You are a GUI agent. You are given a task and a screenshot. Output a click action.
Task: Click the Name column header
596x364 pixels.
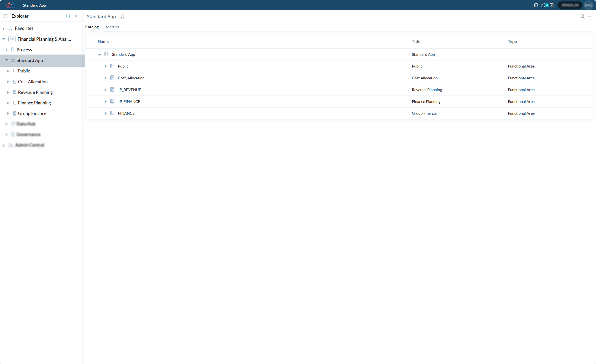pos(103,41)
